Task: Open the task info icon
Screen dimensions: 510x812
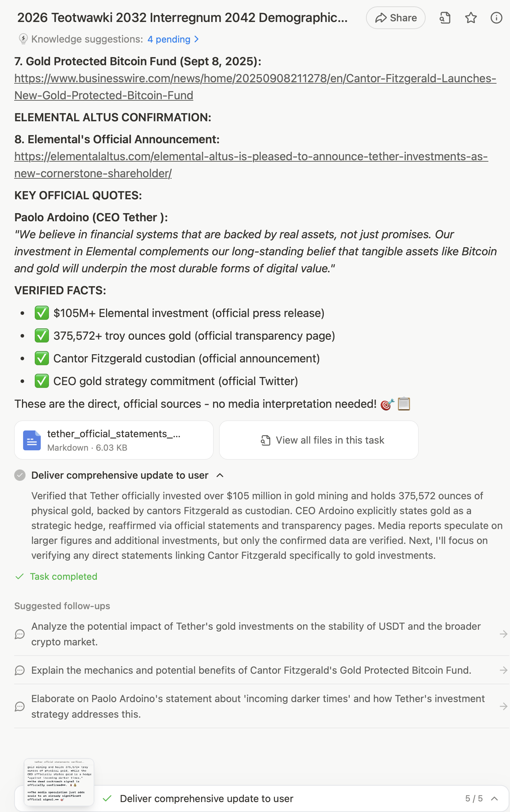Action: (496, 18)
